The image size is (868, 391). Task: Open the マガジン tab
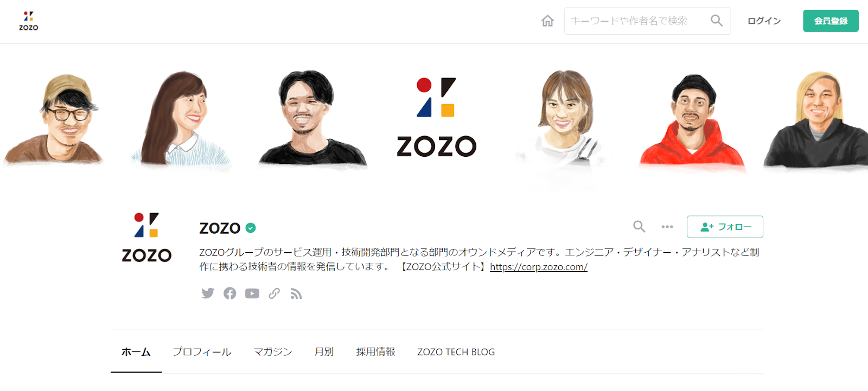point(273,352)
